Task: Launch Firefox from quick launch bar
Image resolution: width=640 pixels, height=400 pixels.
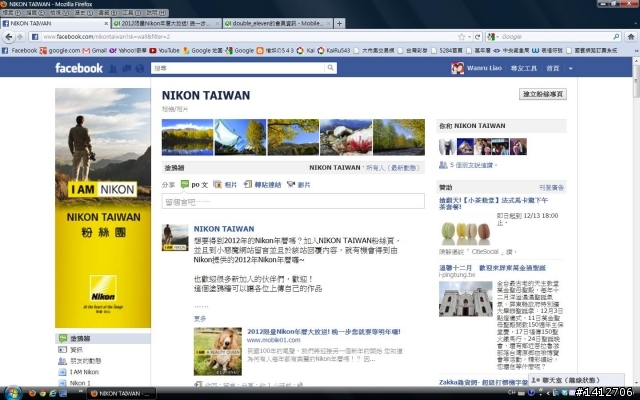Action: (32, 393)
